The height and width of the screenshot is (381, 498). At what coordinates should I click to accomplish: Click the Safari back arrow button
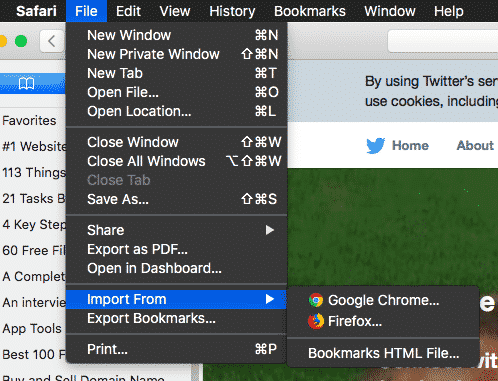pyautogui.click(x=52, y=41)
